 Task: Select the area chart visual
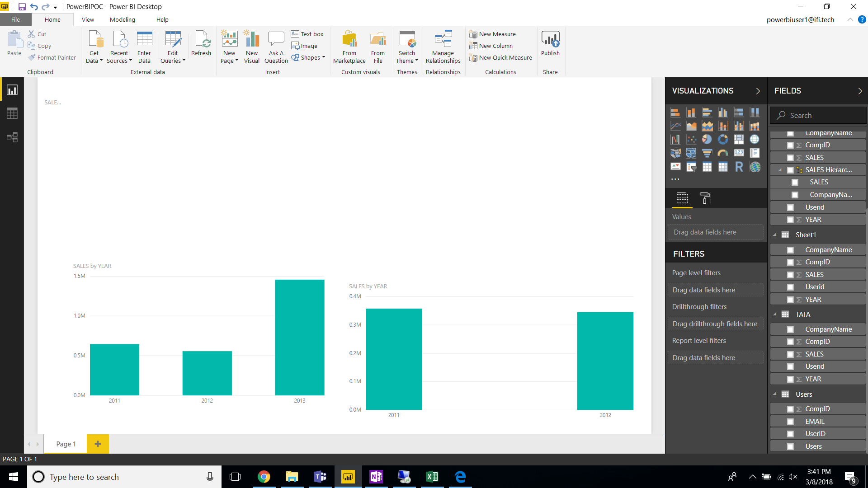click(x=691, y=126)
